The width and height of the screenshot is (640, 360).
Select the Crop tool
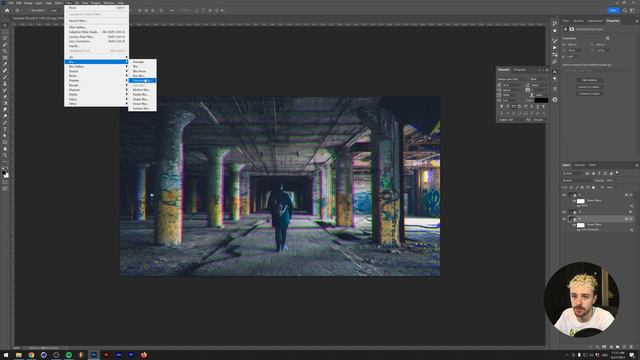5,52
